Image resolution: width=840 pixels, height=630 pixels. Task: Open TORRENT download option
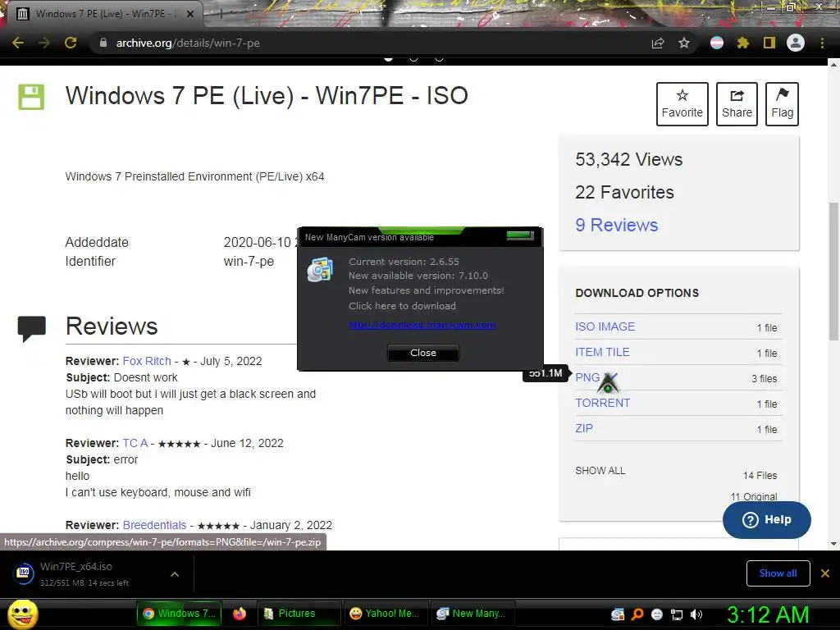[602, 403]
